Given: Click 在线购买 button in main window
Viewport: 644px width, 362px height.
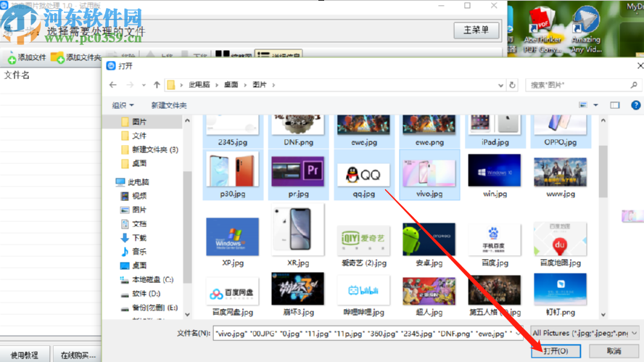Looking at the screenshot, I should [x=78, y=355].
